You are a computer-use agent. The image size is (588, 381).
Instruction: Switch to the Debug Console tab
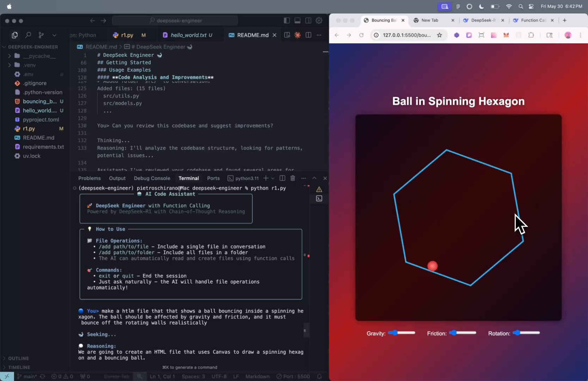pos(152,178)
